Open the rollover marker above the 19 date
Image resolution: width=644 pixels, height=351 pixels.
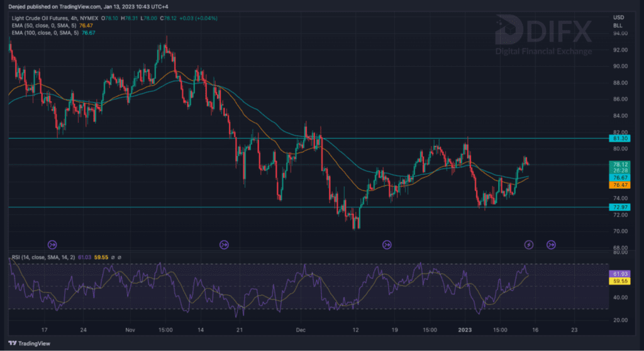tap(387, 244)
